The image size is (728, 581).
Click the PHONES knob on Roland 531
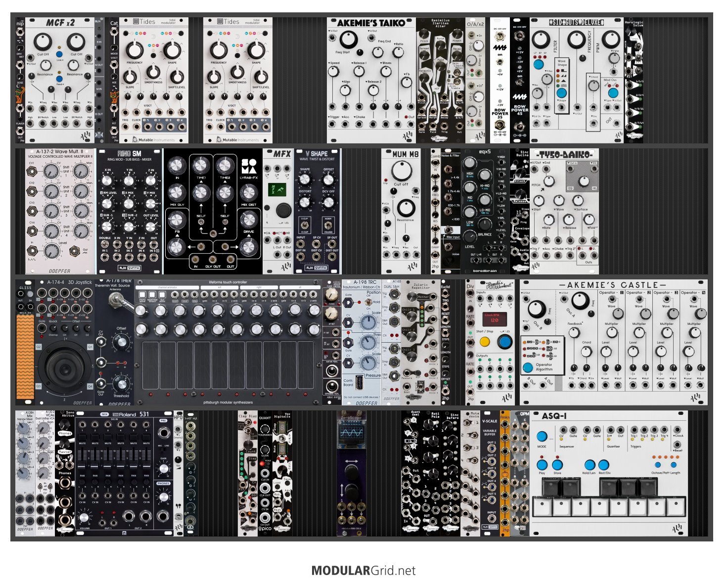point(164,497)
